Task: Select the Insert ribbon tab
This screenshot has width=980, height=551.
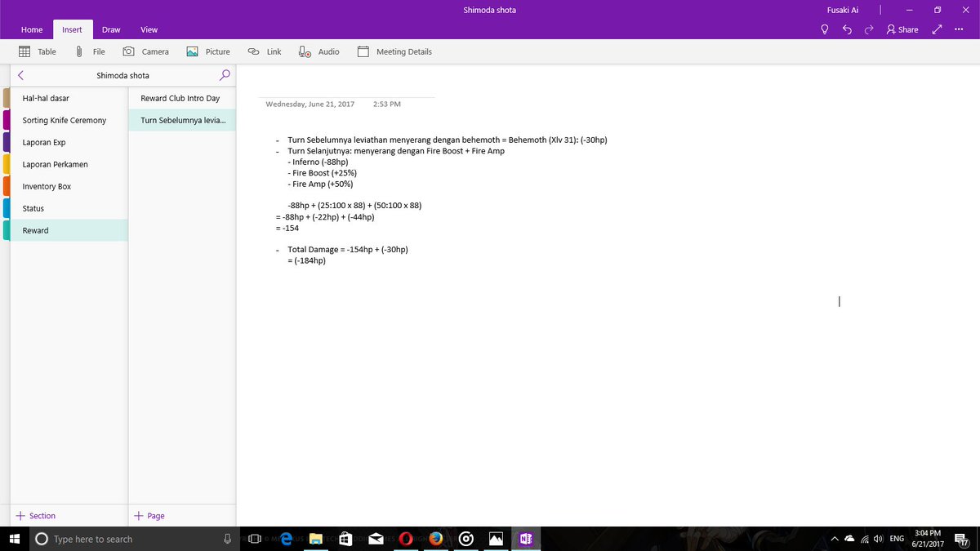Action: click(x=72, y=29)
